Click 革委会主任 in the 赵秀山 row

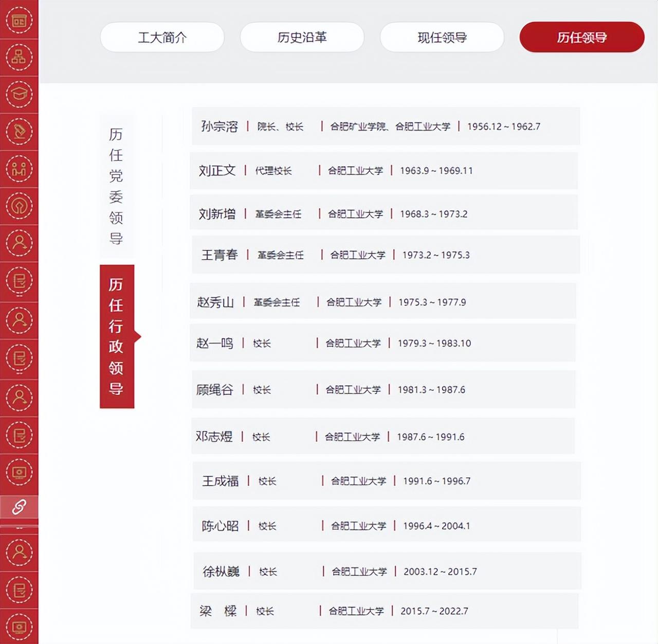277,302
